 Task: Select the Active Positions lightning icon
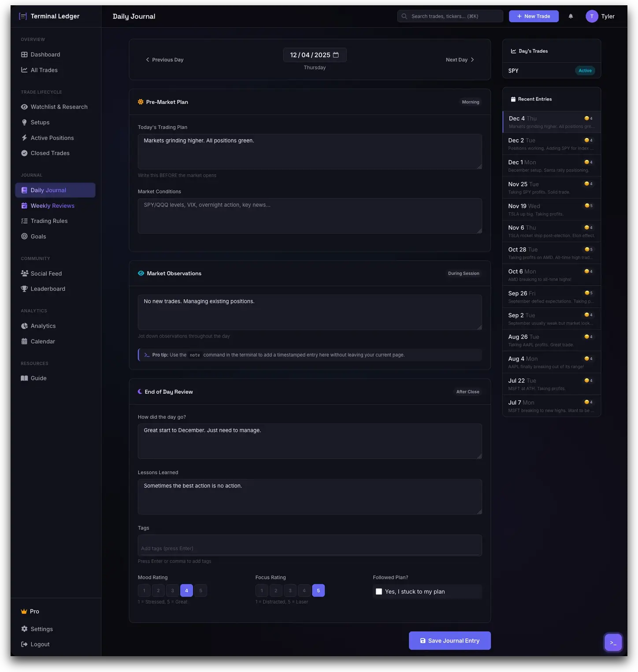(24, 137)
